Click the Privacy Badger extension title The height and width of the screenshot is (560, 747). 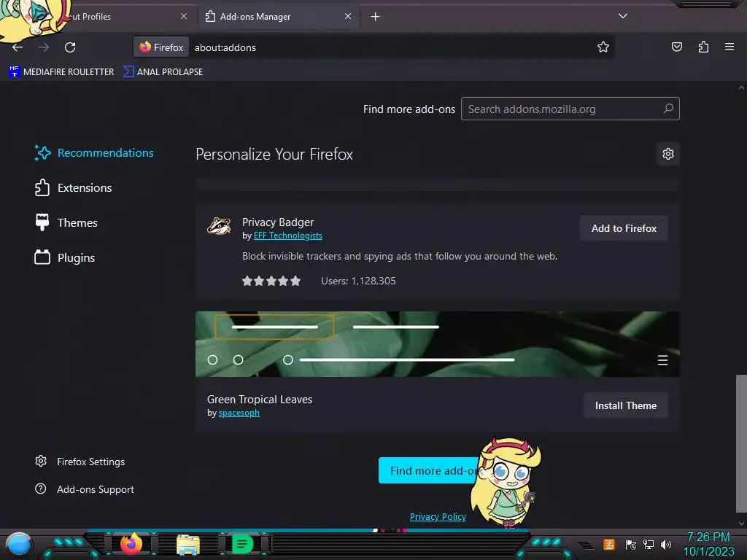278,222
